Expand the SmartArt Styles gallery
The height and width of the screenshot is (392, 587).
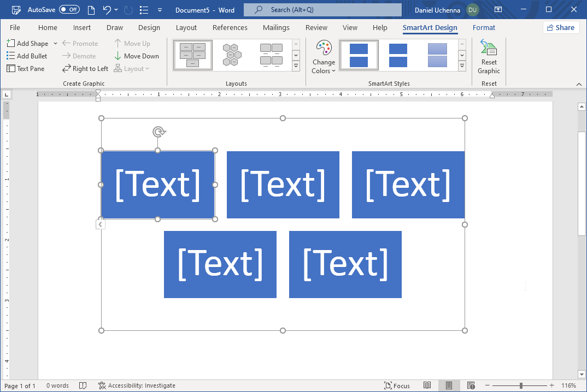pos(462,65)
